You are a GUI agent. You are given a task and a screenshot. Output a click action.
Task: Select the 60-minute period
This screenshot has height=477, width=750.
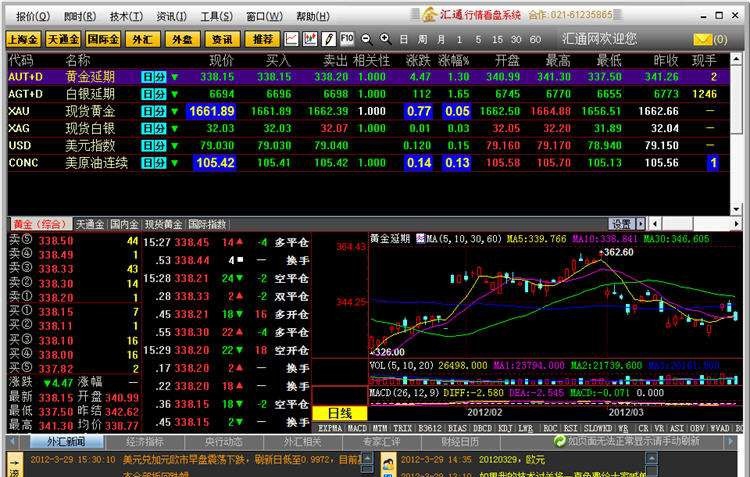coord(535,39)
